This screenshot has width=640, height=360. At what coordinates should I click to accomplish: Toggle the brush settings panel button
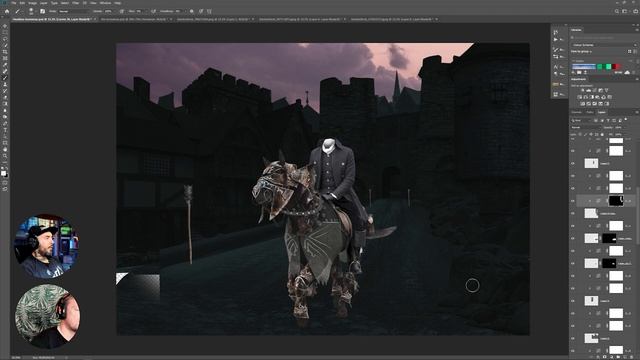pyautogui.click(x=42, y=11)
